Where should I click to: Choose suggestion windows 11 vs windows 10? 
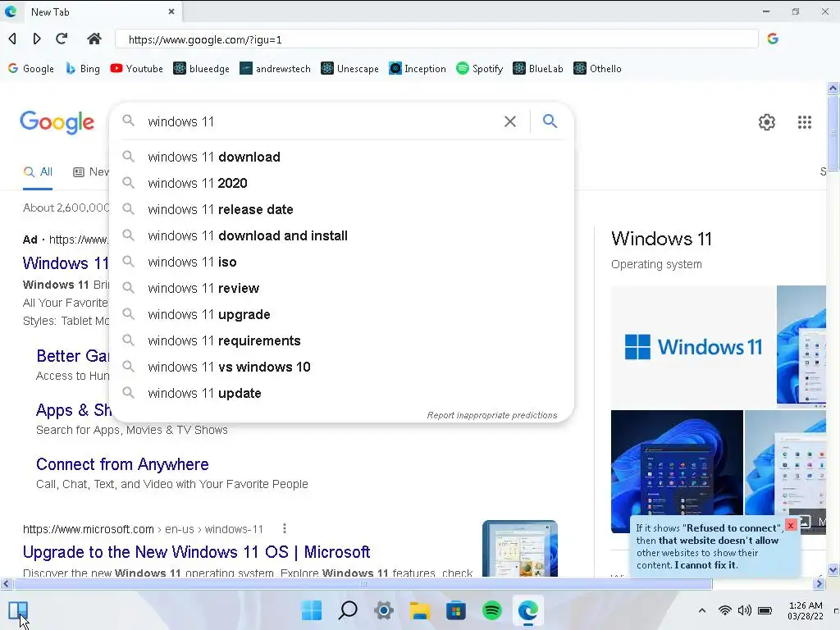[x=341, y=367]
